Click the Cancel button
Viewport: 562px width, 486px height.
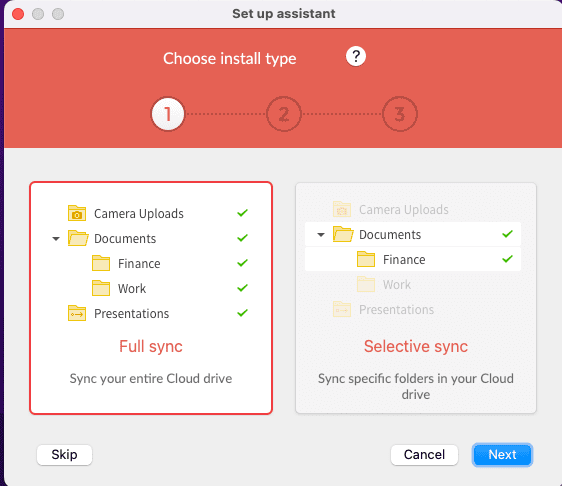tap(424, 455)
